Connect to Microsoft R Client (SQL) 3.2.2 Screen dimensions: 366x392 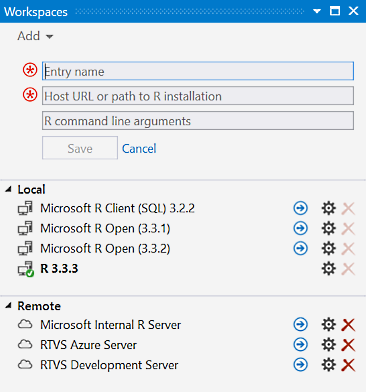pyautogui.click(x=300, y=208)
